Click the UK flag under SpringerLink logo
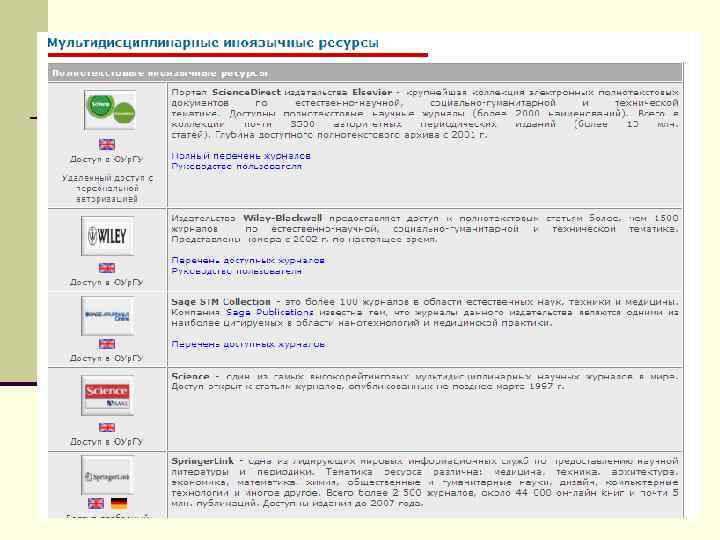Image resolution: width=720 pixels, height=540 pixels. (x=96, y=504)
